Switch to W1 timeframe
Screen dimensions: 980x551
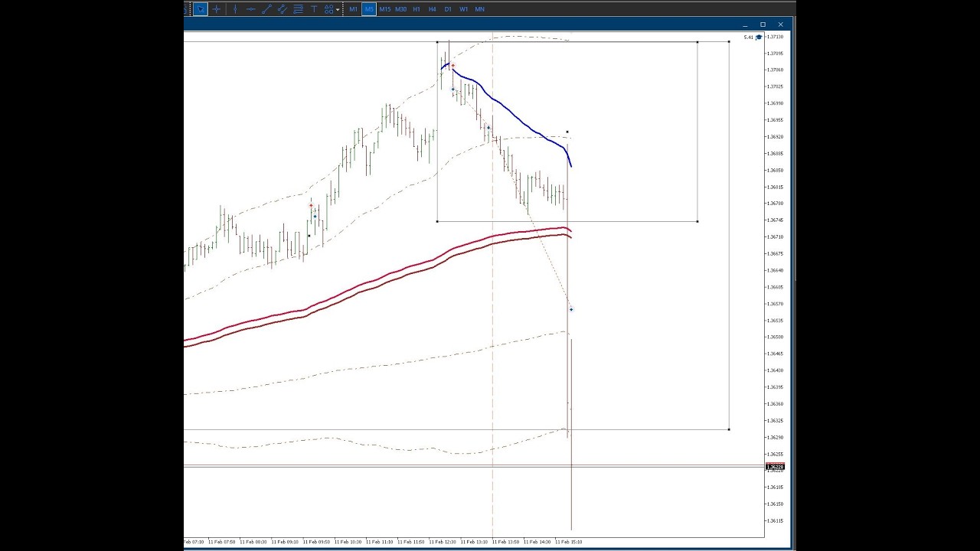click(x=464, y=9)
